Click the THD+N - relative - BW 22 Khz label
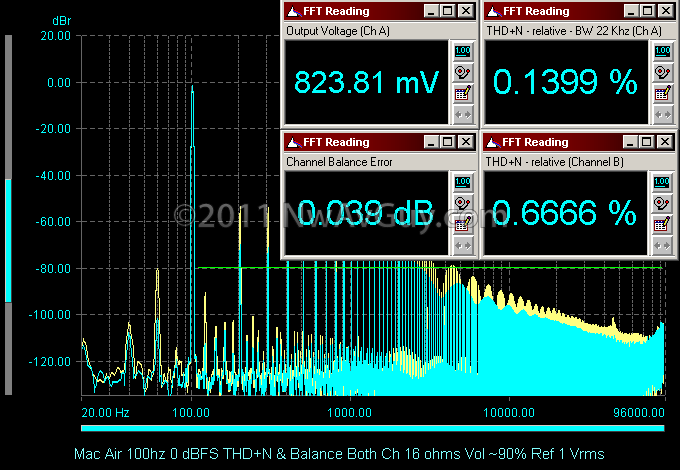Viewport: 680px width, 470px height. tap(574, 31)
